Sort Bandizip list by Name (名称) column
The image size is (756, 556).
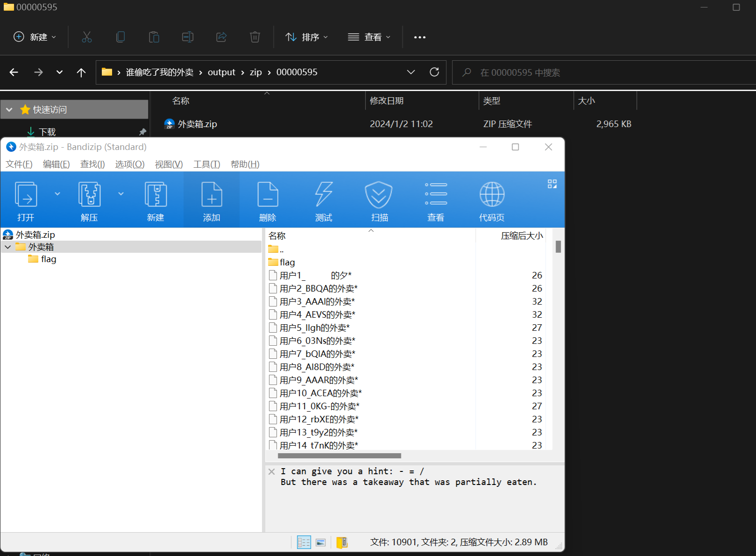[x=277, y=236]
